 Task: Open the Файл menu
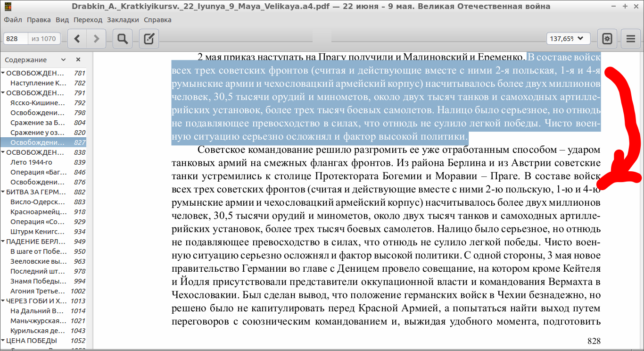pos(13,20)
